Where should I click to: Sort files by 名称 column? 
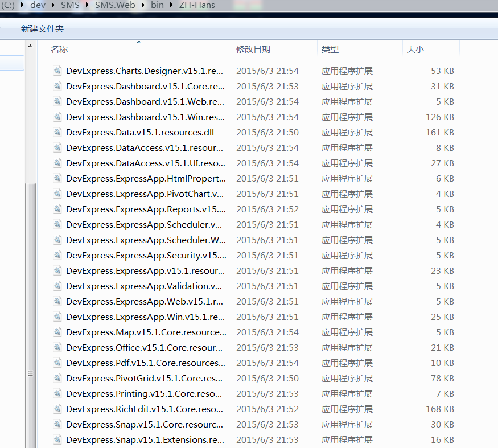pos(59,50)
